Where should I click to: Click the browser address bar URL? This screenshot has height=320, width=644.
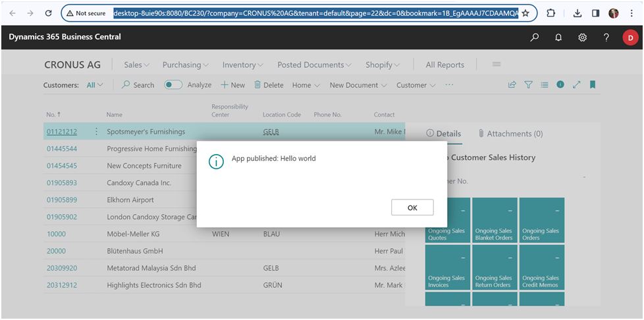coord(316,13)
